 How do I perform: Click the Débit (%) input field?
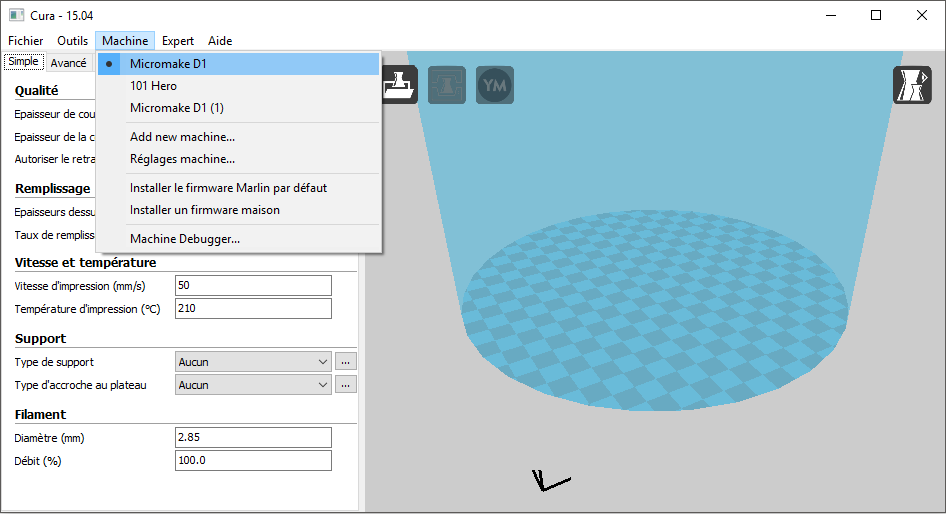[x=253, y=460]
